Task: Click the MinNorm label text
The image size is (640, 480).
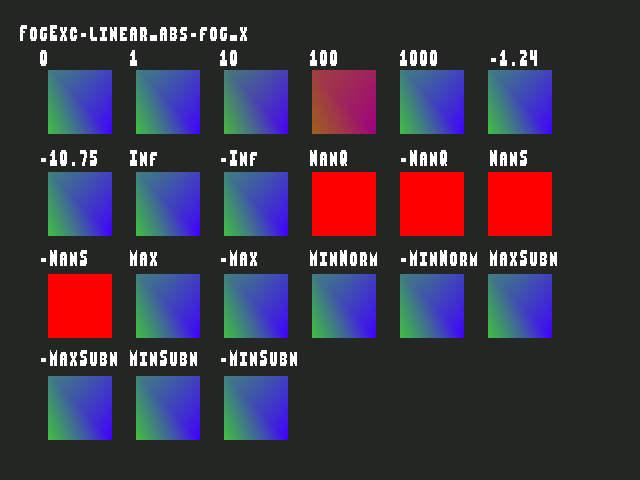Action: 344,258
